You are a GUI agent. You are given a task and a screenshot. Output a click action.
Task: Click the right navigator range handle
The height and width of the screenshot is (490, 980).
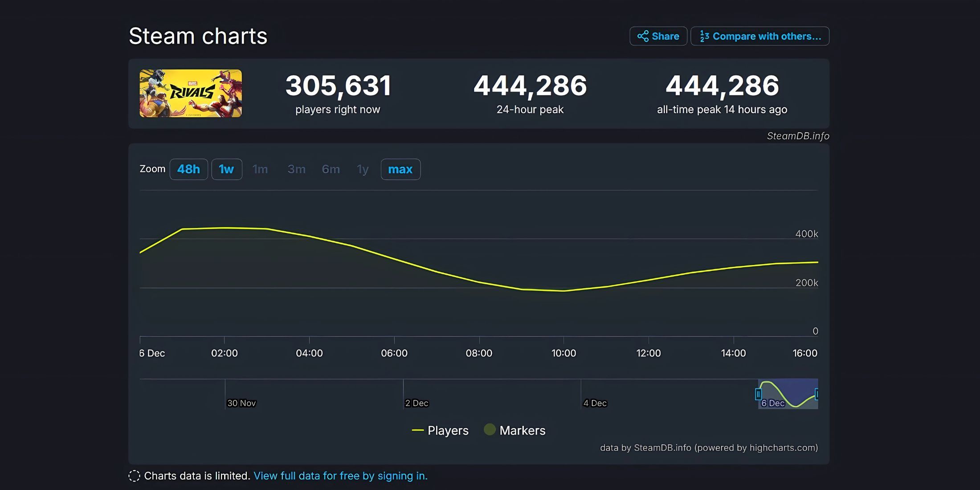(817, 394)
